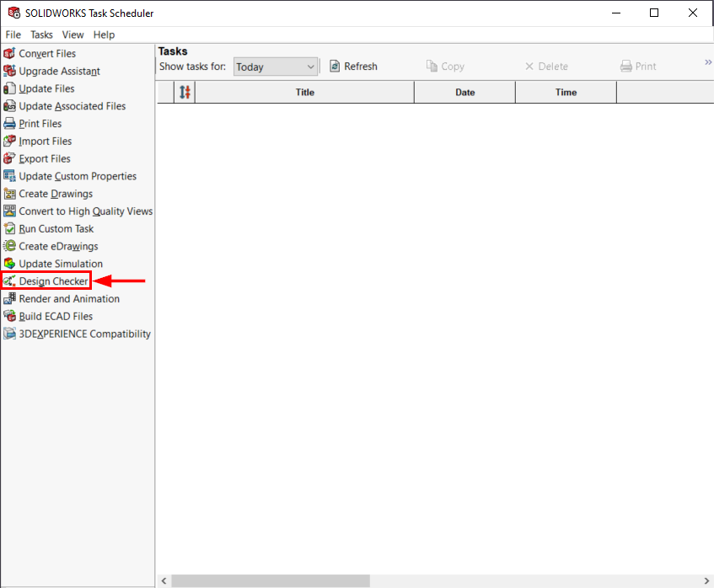Screen dimensions: 714x588
Task: Open the Design Checker icon
Action: (x=9, y=281)
